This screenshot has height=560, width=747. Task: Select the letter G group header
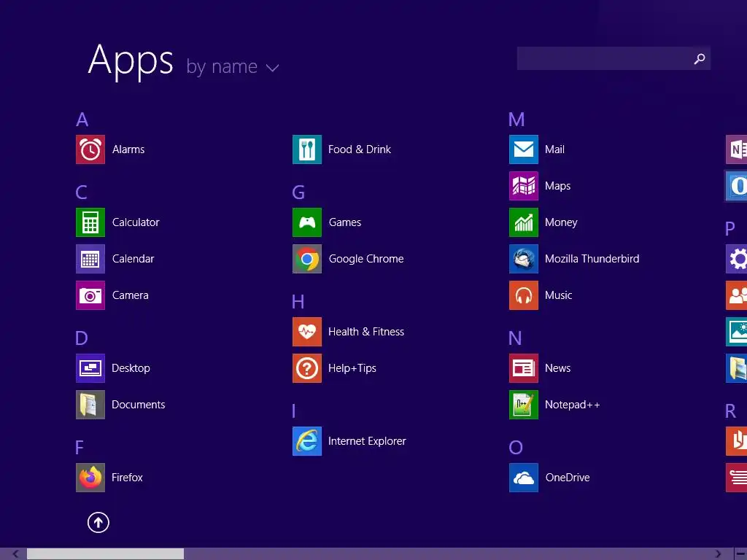pos(298,192)
